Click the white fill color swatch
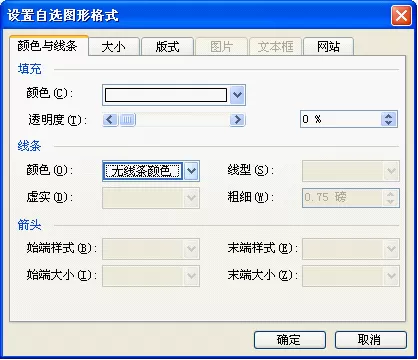 coord(166,95)
